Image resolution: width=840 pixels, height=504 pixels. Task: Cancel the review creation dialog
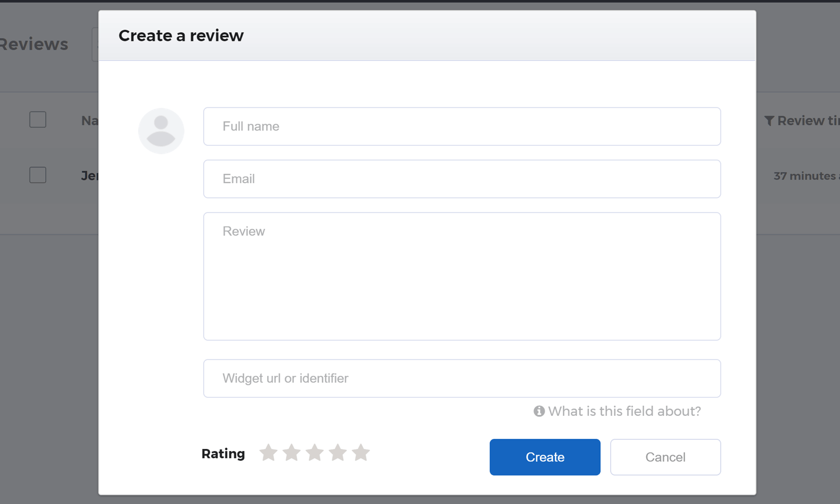[x=665, y=457]
